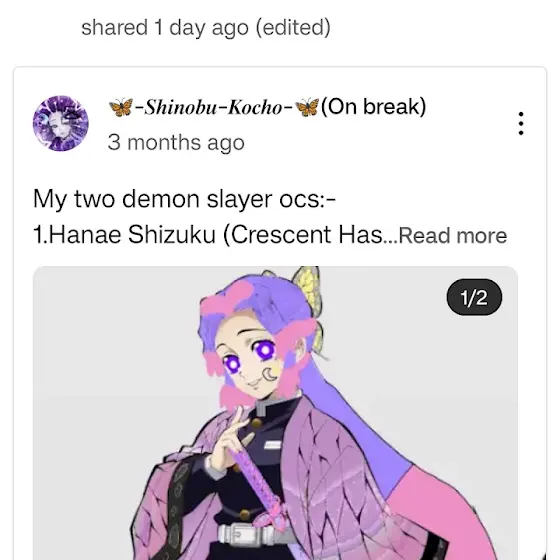Screen dimensions: 560x560
Task: Open the -Shinobu-Kocho- channel name link
Action: [214, 107]
